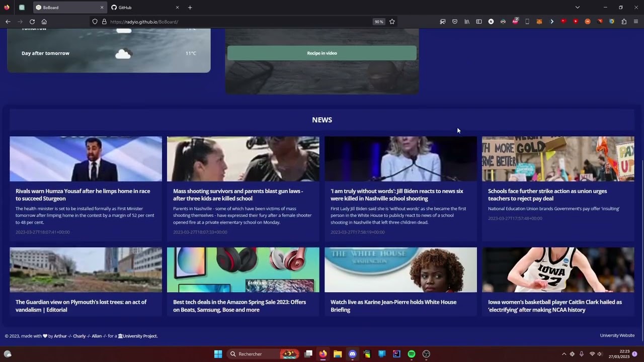Screen dimensions: 644x362
Task: Open Caitlin Clark Iowa basketball article
Action: 555,306
